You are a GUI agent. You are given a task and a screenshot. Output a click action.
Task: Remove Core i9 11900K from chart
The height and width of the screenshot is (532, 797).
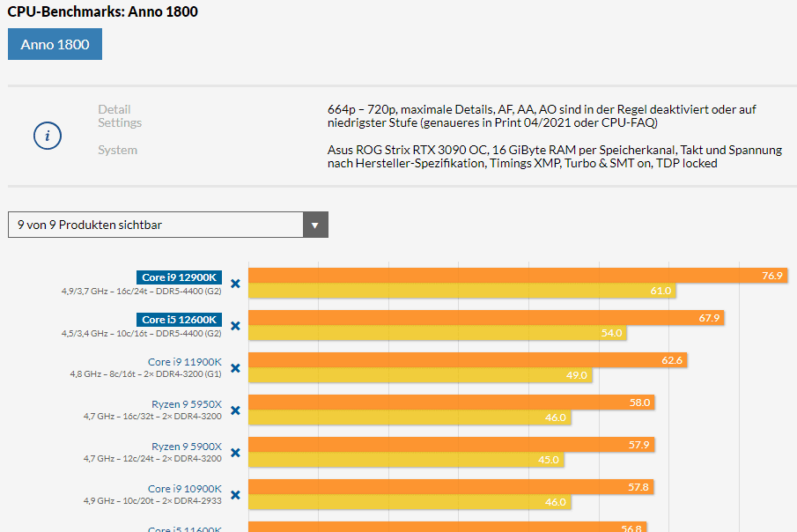[x=235, y=368]
